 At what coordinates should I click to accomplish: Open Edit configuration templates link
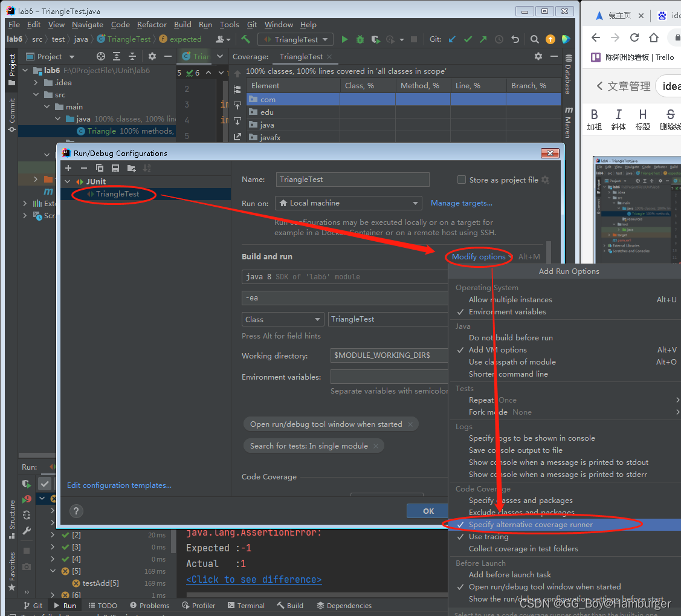pyautogui.click(x=119, y=485)
